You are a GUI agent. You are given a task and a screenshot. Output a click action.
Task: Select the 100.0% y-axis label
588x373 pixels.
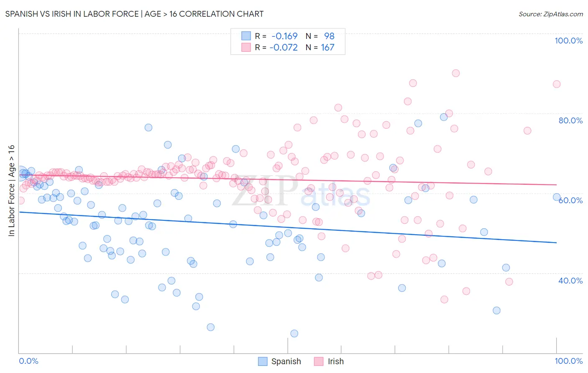569,41
